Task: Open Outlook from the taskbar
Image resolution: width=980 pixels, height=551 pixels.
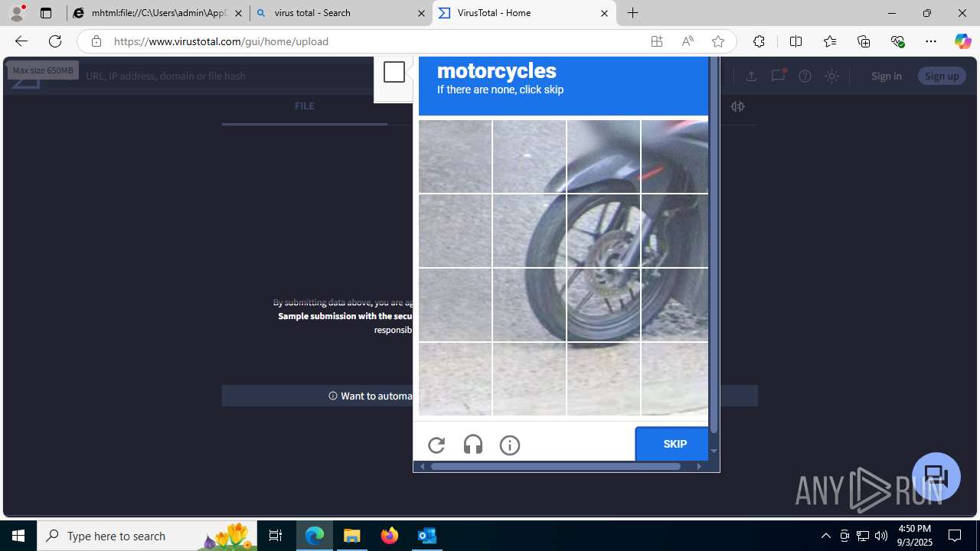Action: coord(427,536)
